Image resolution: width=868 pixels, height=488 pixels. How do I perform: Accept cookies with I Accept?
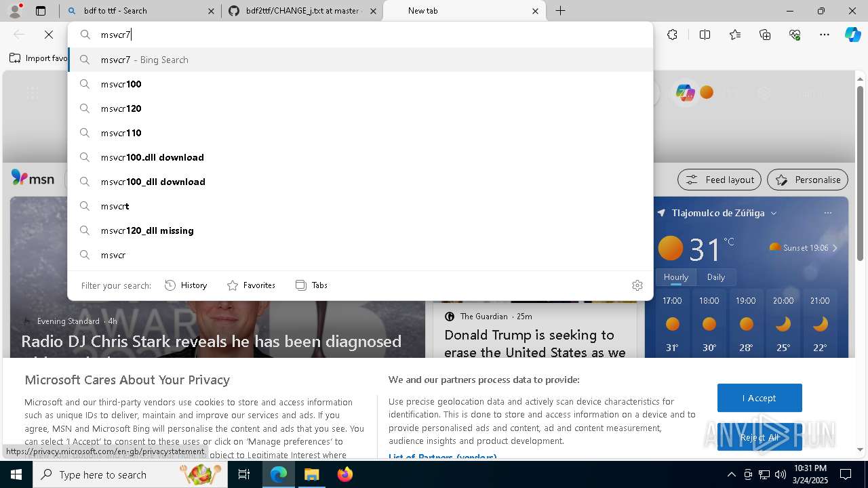click(759, 398)
